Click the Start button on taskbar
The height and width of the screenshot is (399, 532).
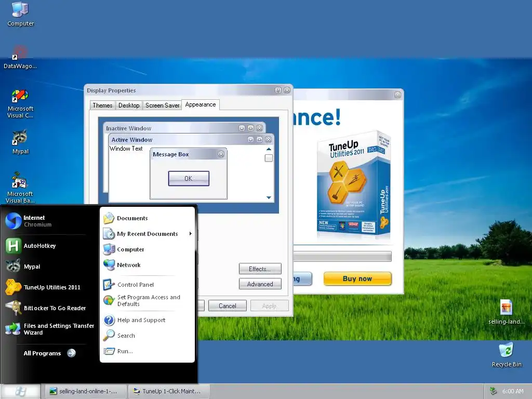(x=20, y=391)
